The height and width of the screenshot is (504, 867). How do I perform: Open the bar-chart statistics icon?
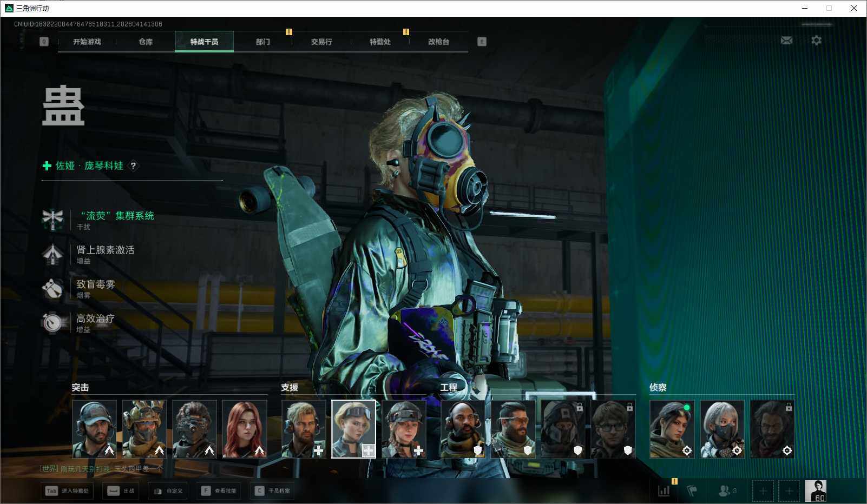[x=664, y=490]
